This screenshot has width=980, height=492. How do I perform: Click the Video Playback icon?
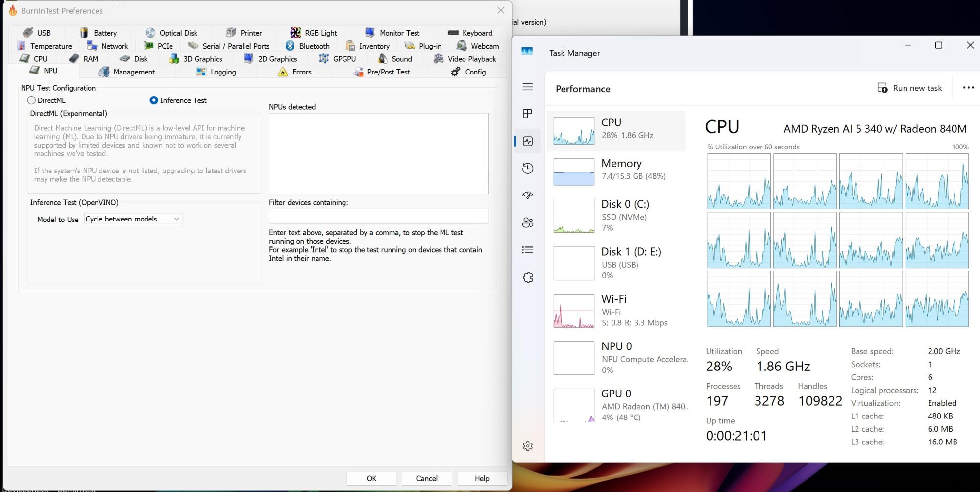pos(439,58)
